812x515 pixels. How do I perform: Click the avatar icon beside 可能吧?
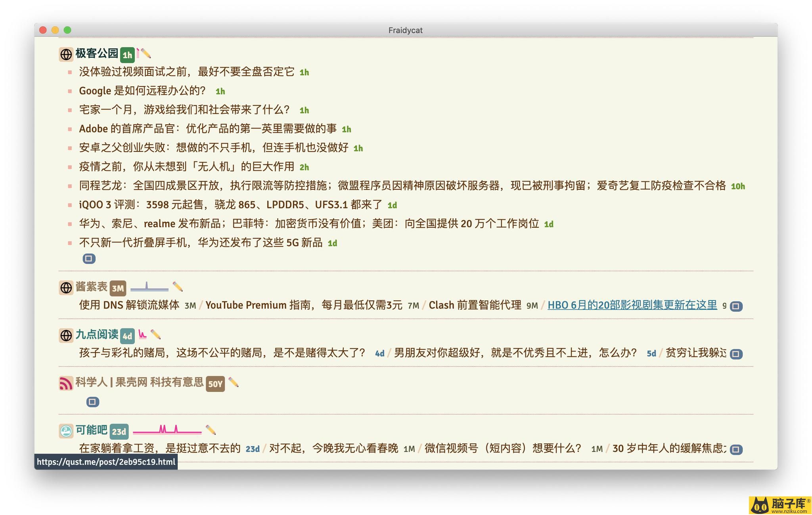66,431
